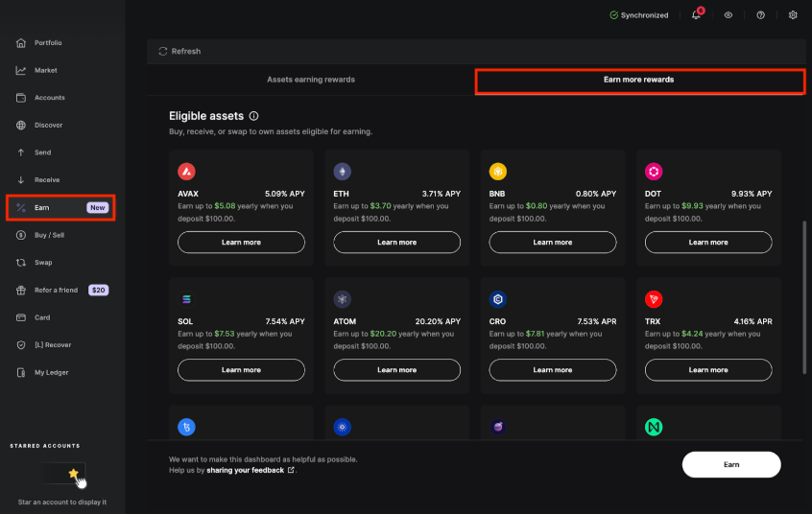
Task: Click the TRX coin icon
Action: [654, 299]
